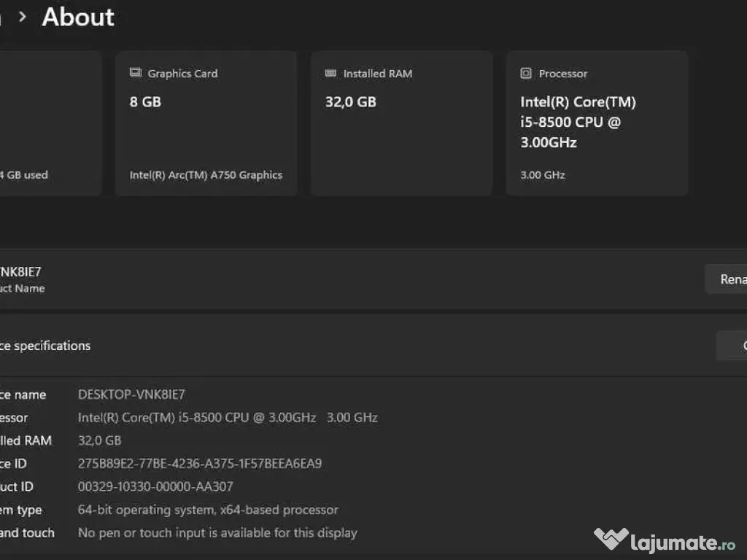Select the Device ID value 275B89E2
Viewport: 747px width, 560px height.
[x=199, y=463]
